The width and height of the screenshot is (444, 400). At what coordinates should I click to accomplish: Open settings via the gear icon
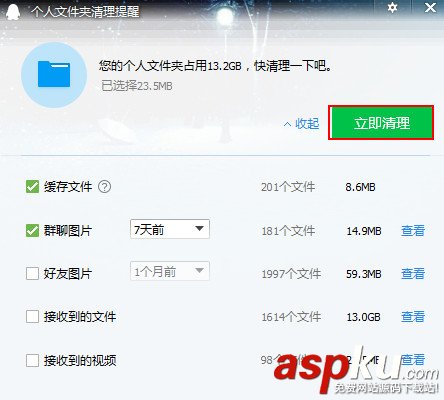click(393, 8)
